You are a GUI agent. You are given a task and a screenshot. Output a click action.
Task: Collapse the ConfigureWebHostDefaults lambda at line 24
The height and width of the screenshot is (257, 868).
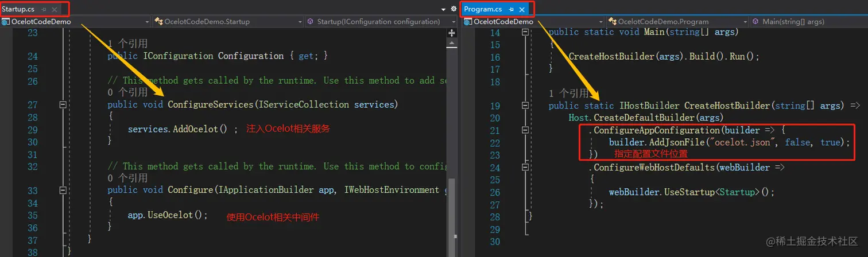(525, 168)
